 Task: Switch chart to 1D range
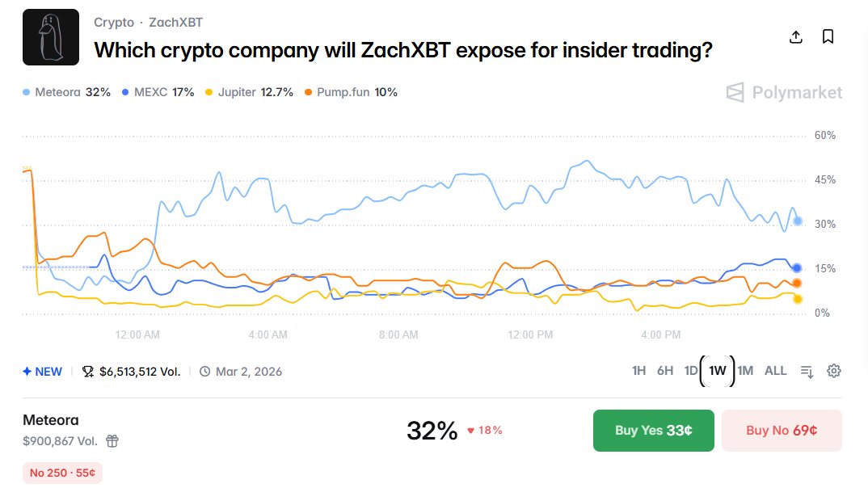click(691, 371)
